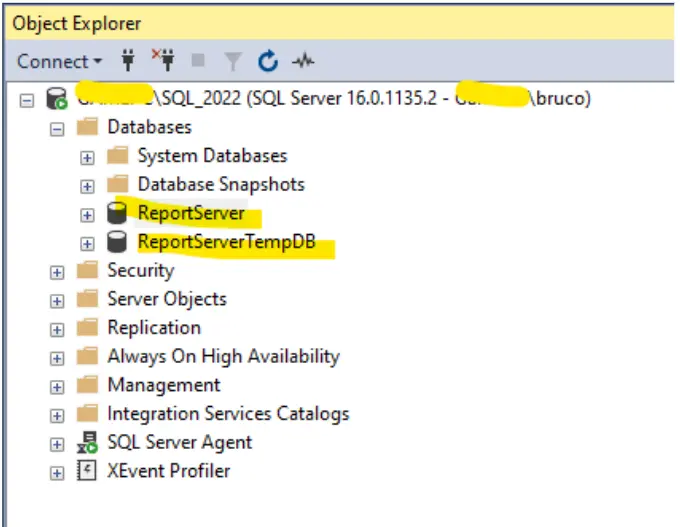The image size is (680, 527).
Task: Expand Always On High Availability node
Action: (57, 358)
